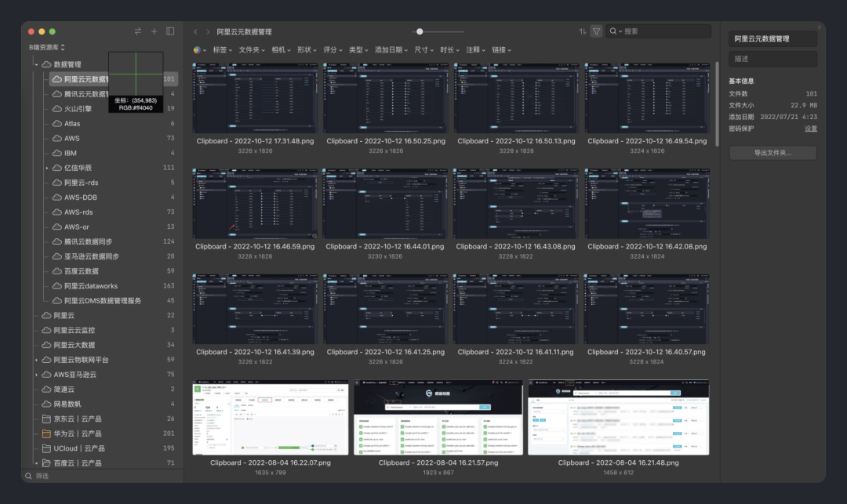Expand the 阿里云物联网平台 folder
This screenshot has height=504, width=847.
[36, 360]
